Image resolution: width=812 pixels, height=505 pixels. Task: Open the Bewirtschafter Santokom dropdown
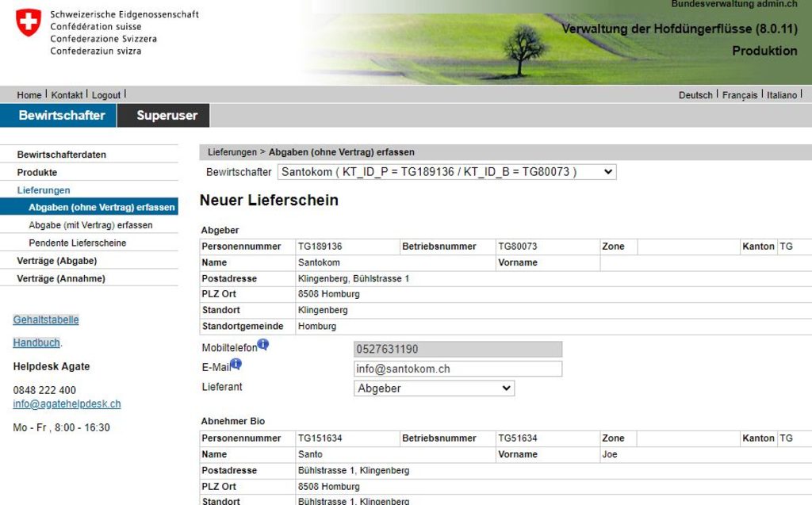446,172
